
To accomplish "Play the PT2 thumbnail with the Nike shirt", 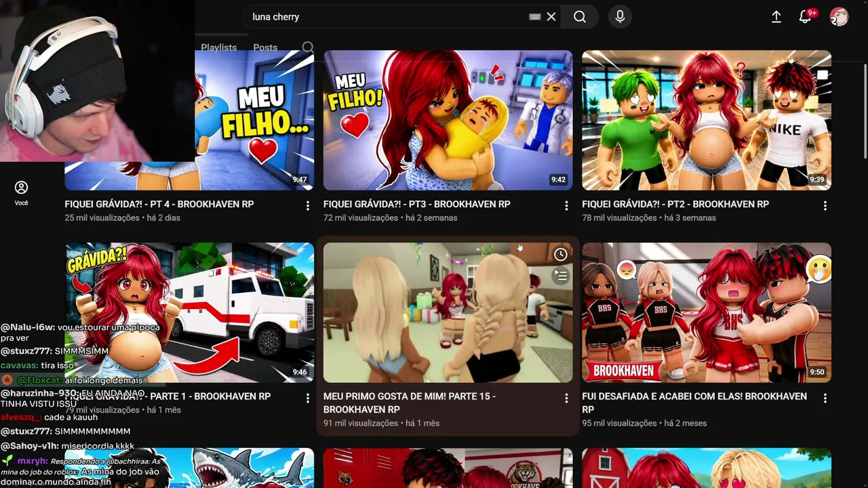I will tap(707, 120).
